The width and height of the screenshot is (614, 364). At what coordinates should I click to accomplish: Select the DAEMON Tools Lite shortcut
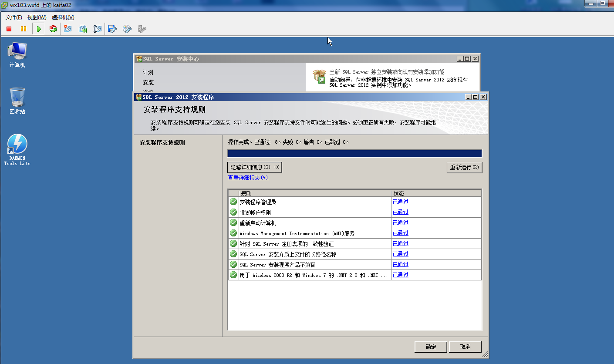click(x=17, y=150)
